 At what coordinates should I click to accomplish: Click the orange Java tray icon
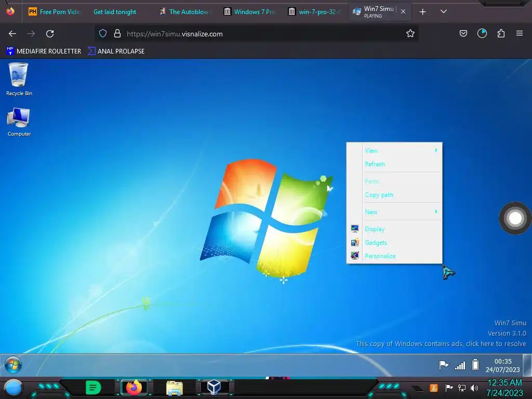(433, 388)
